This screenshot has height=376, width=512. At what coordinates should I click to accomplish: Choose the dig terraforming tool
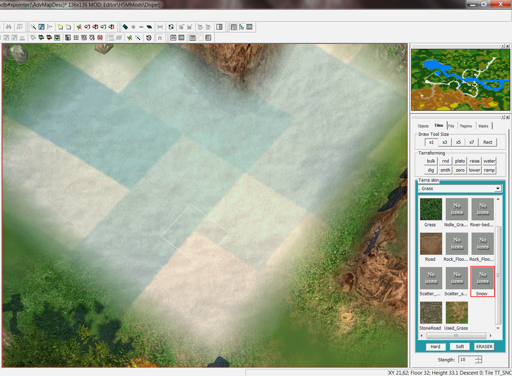[x=431, y=170]
